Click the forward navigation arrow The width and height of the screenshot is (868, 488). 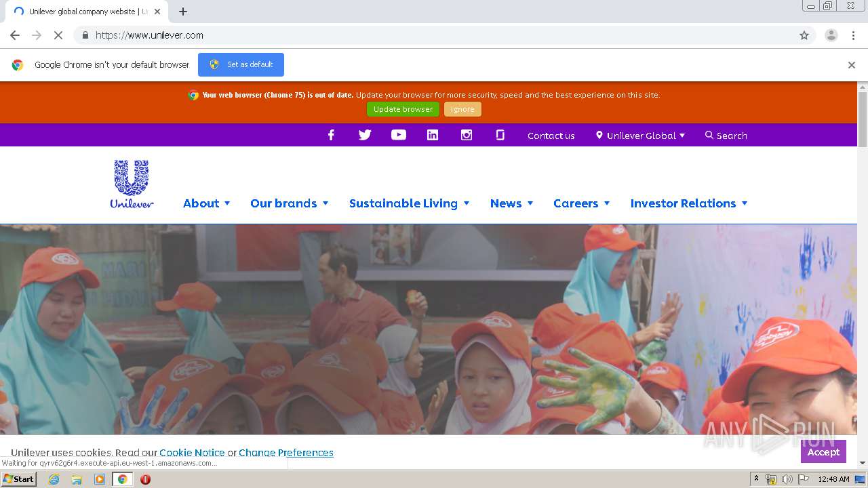(37, 35)
